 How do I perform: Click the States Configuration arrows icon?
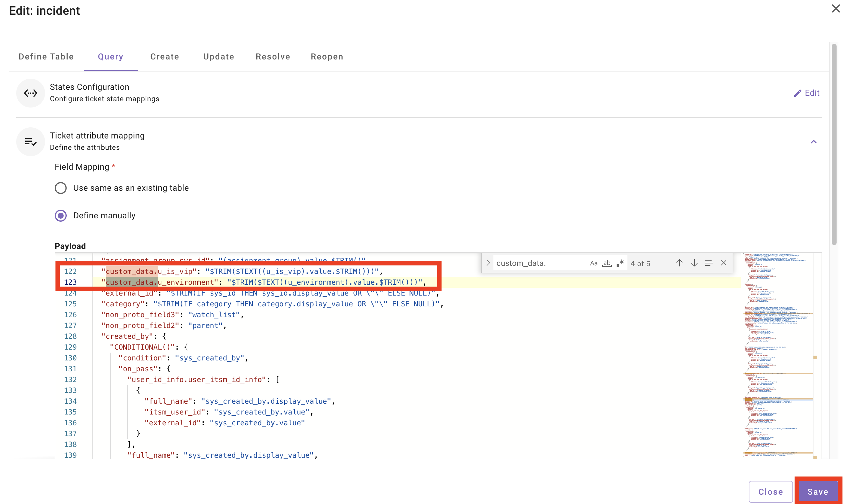pyautogui.click(x=31, y=93)
